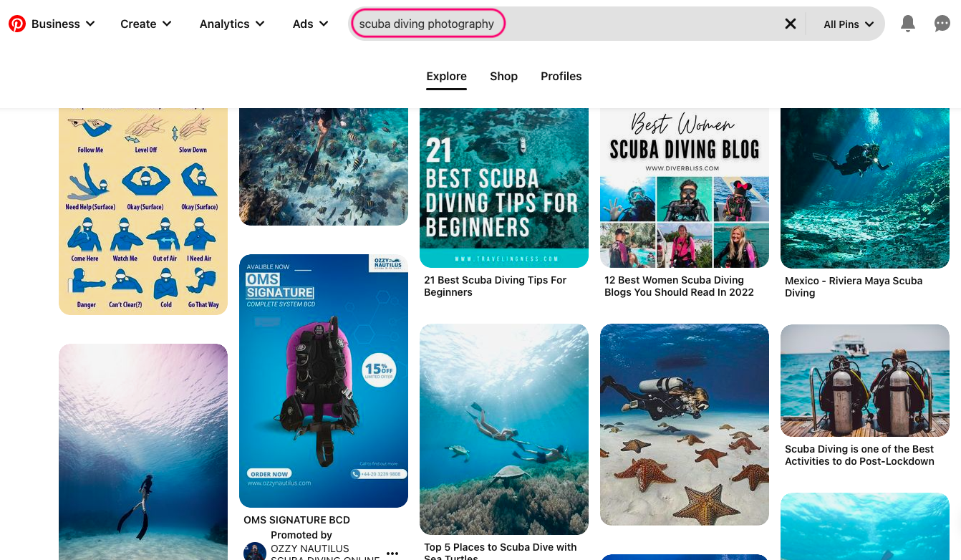The height and width of the screenshot is (560, 961).
Task: Open more options on the OMS SIGNATURE promoted pin
Action: 392,553
